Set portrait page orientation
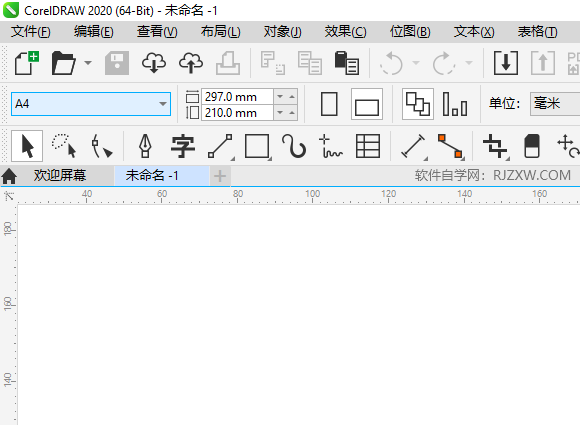Screen dimensions: 580x425 tap(329, 104)
